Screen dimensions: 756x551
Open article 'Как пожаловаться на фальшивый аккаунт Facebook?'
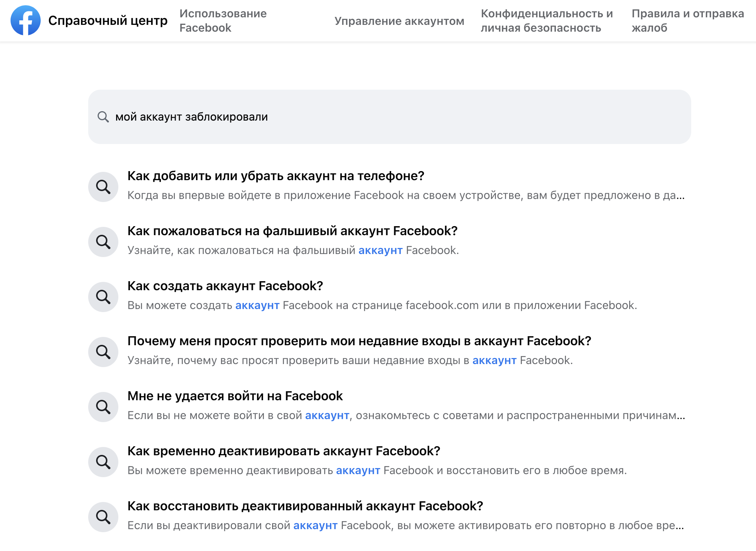pyautogui.click(x=292, y=231)
